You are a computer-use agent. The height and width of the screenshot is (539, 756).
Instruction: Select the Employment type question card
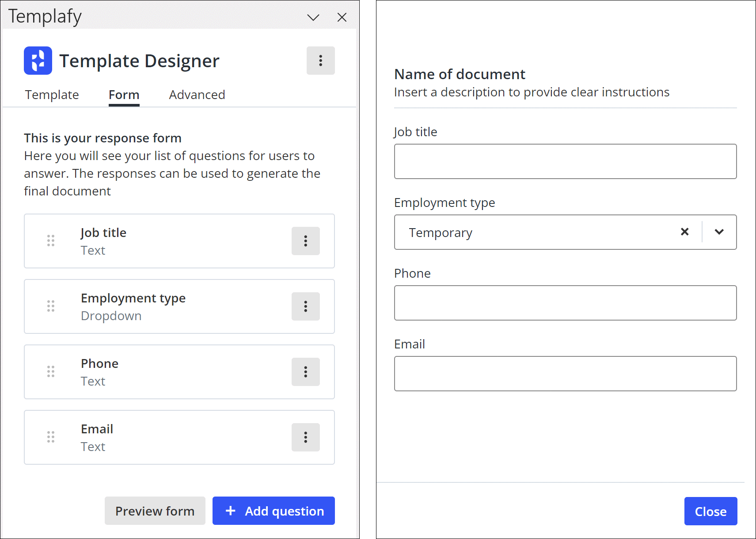(179, 306)
